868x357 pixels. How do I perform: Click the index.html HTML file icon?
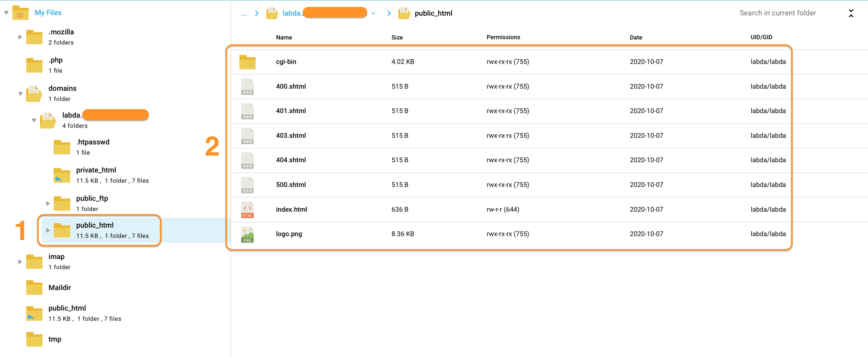(x=247, y=209)
